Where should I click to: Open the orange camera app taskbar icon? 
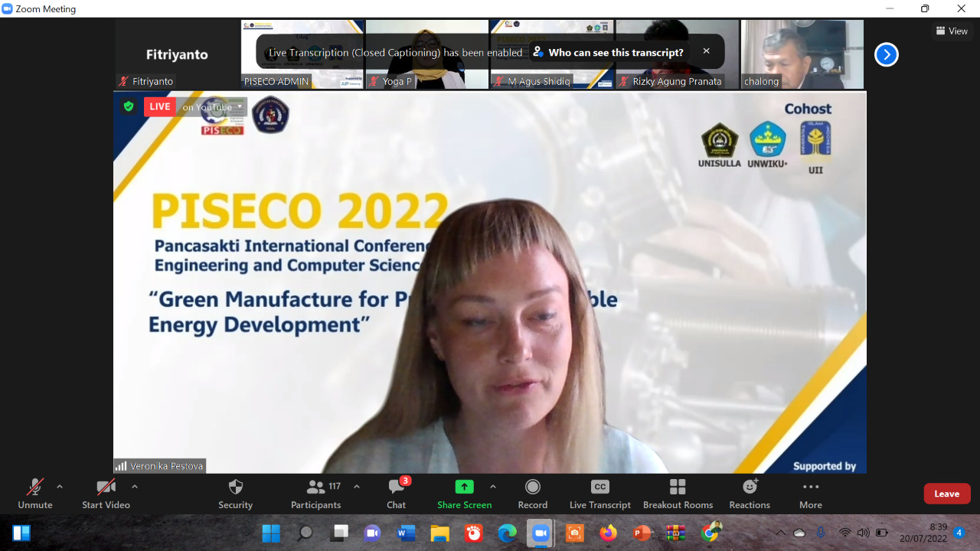[574, 533]
